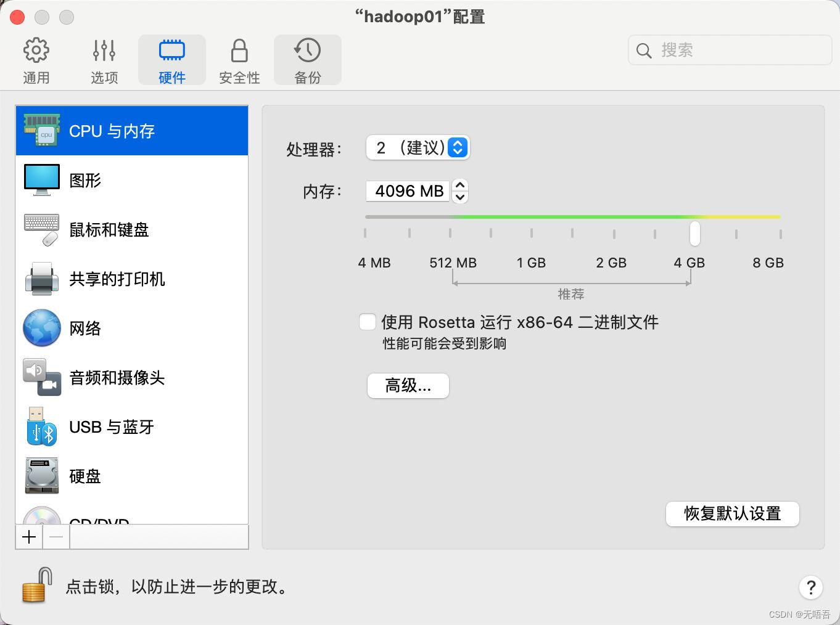This screenshot has height=625, width=840.
Task: Select the 网络 sidebar label
Action: click(85, 328)
